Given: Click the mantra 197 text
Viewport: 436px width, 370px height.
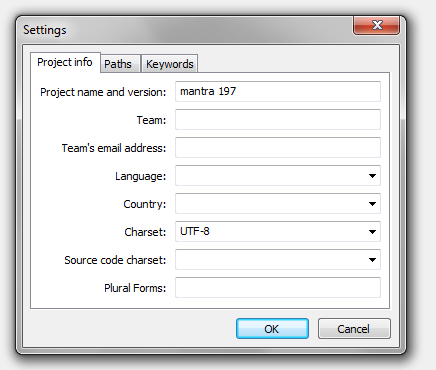Looking at the screenshot, I should [x=208, y=91].
